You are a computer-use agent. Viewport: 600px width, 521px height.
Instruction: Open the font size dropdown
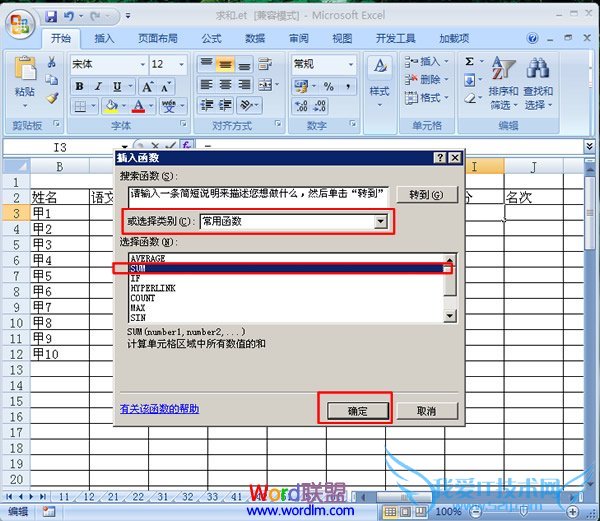point(182,64)
